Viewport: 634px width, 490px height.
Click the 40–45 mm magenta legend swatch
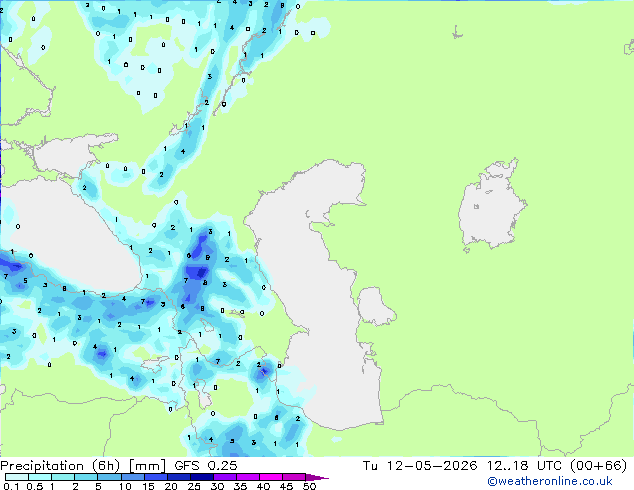click(x=271, y=477)
